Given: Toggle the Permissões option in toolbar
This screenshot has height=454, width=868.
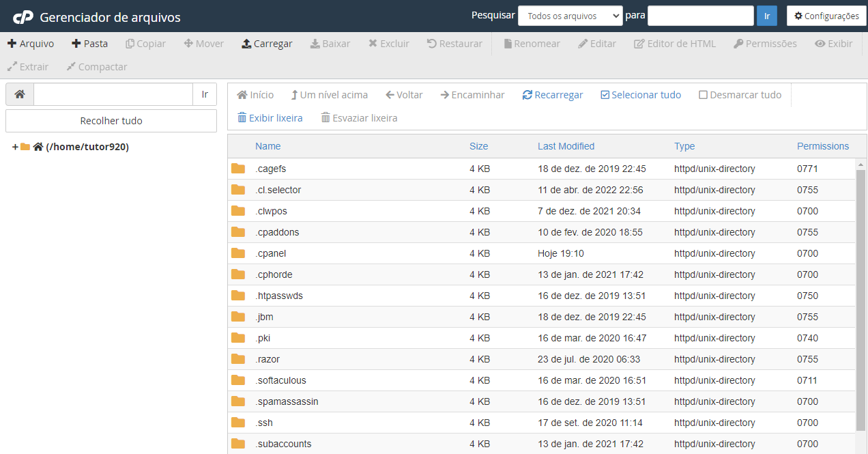Looking at the screenshot, I should click(x=765, y=43).
